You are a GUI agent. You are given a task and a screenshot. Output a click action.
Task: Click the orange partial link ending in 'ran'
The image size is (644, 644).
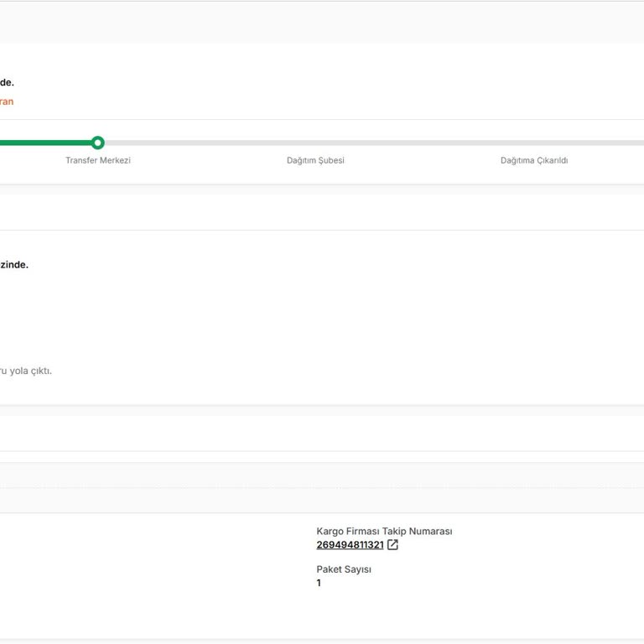[7, 101]
